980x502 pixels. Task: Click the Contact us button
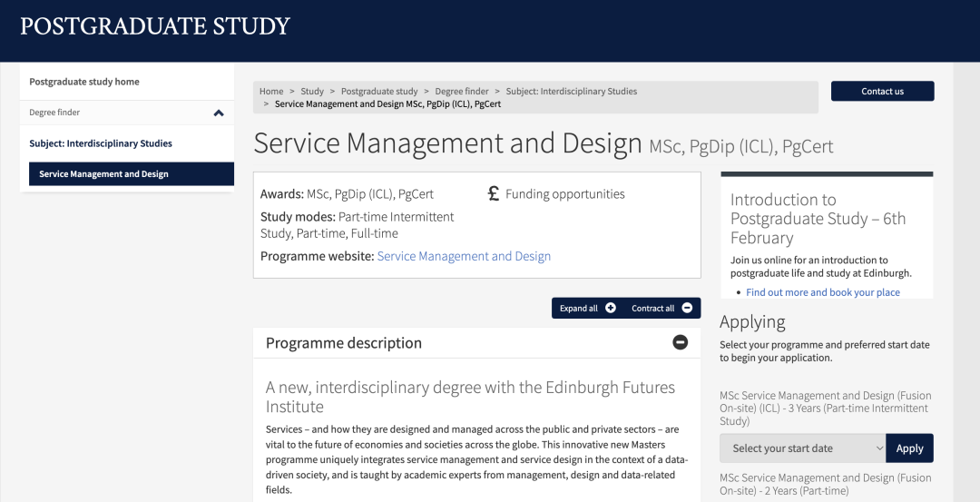point(882,91)
